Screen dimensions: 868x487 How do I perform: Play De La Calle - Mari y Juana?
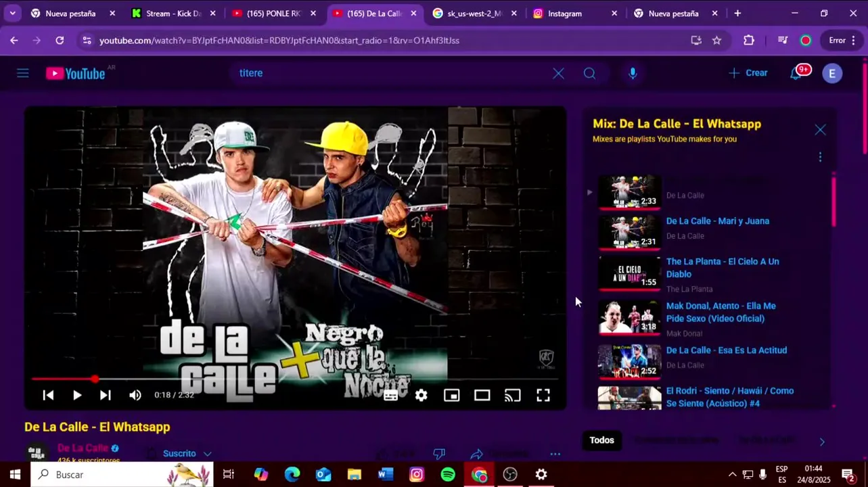click(717, 221)
